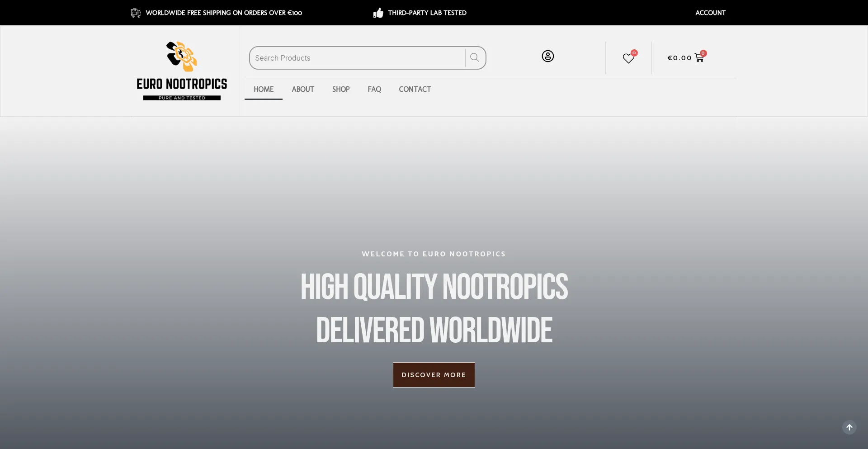Open the user account circle icon
The image size is (868, 449).
point(547,56)
